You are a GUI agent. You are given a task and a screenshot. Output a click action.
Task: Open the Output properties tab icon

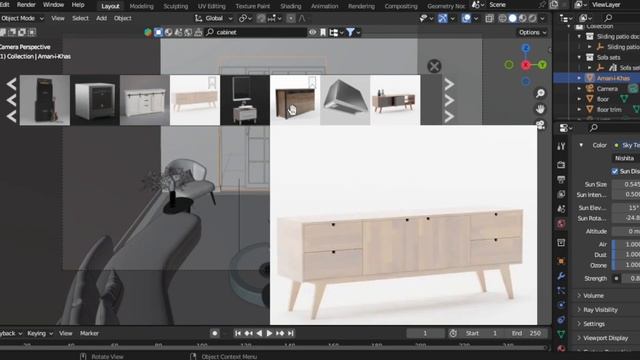561,179
